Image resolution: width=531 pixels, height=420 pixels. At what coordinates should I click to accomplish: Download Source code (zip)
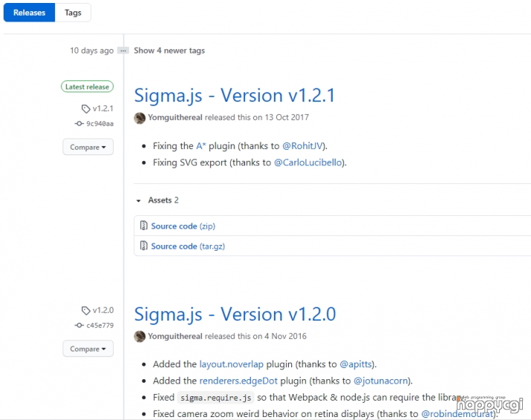[183, 226]
